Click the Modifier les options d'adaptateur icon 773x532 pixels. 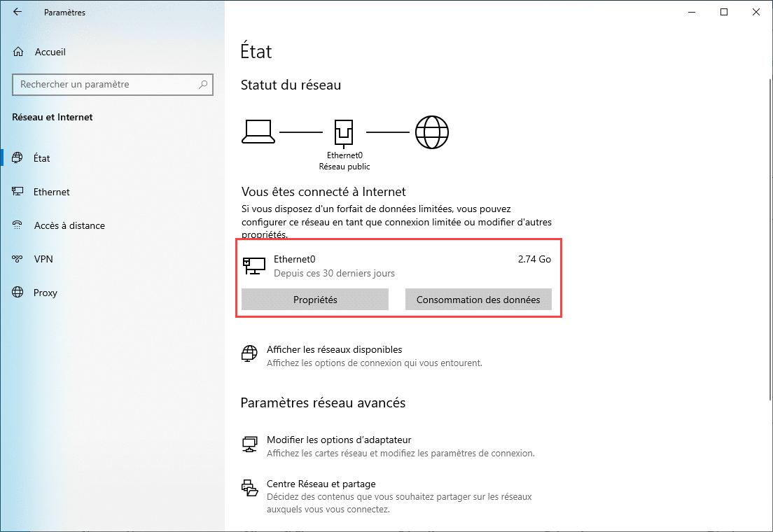(249, 444)
